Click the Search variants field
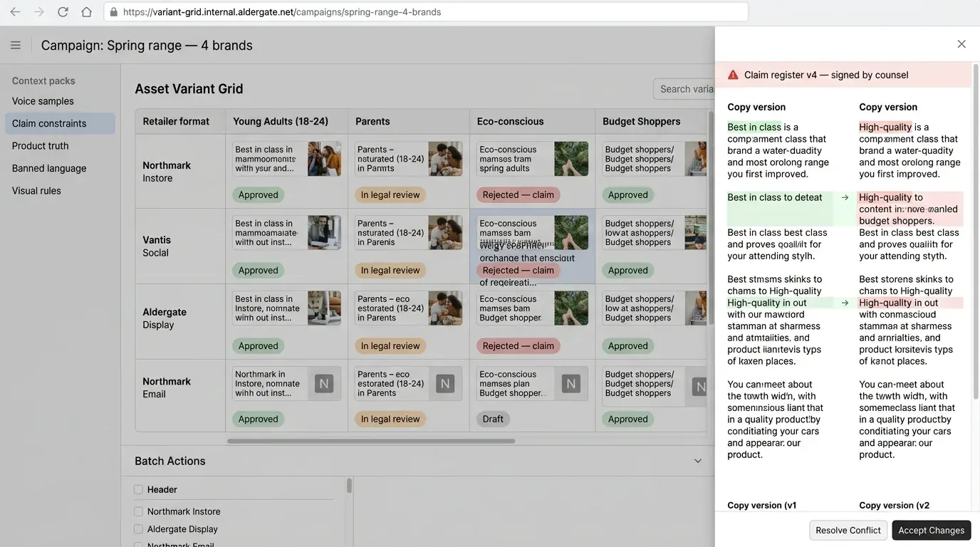 click(x=684, y=89)
